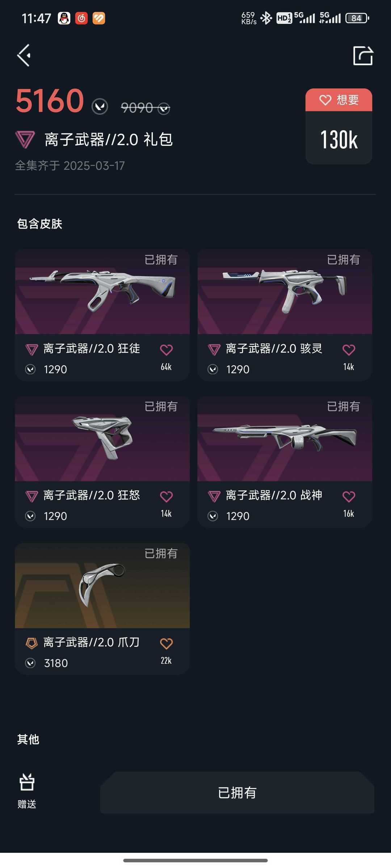Open the 爪刀 karambit skin thumbnail
The height and width of the screenshot is (868, 391).
(x=102, y=585)
